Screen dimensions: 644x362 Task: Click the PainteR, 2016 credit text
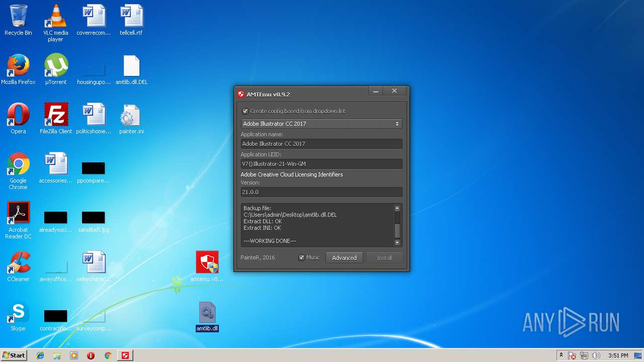[x=258, y=257]
